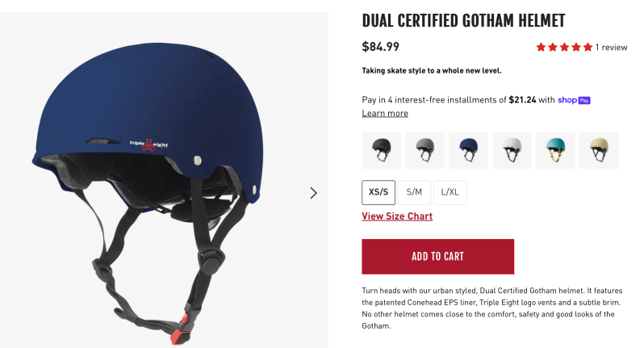
Task: Click the Triple Eight logo on helmet
Action: coord(148,145)
